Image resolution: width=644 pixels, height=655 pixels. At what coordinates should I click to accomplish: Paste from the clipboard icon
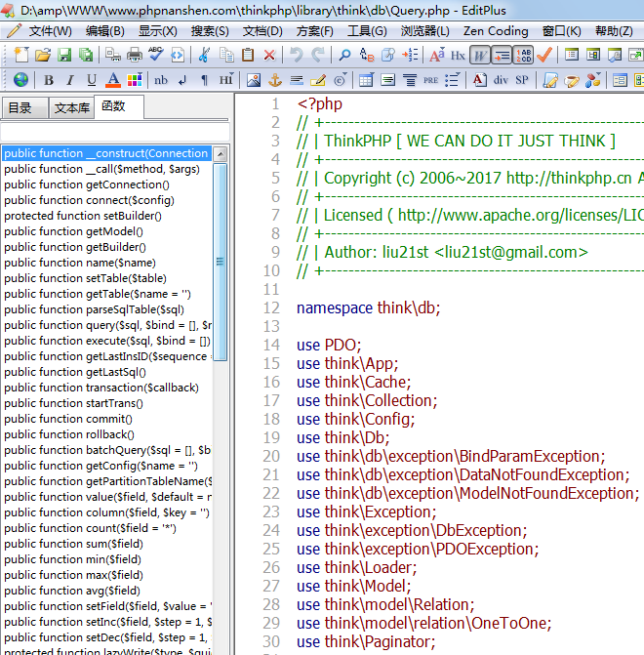click(248, 55)
